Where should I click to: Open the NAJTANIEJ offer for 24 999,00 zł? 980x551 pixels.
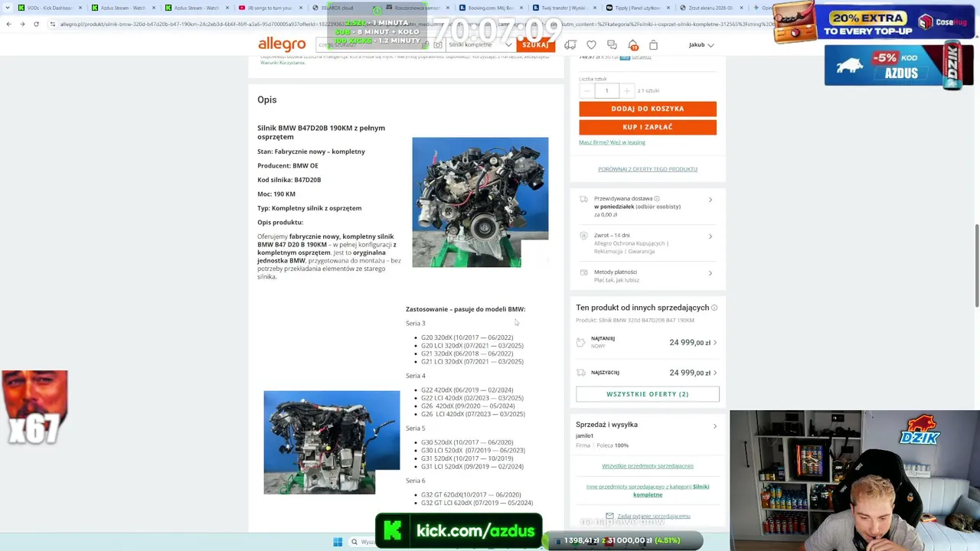tap(647, 342)
